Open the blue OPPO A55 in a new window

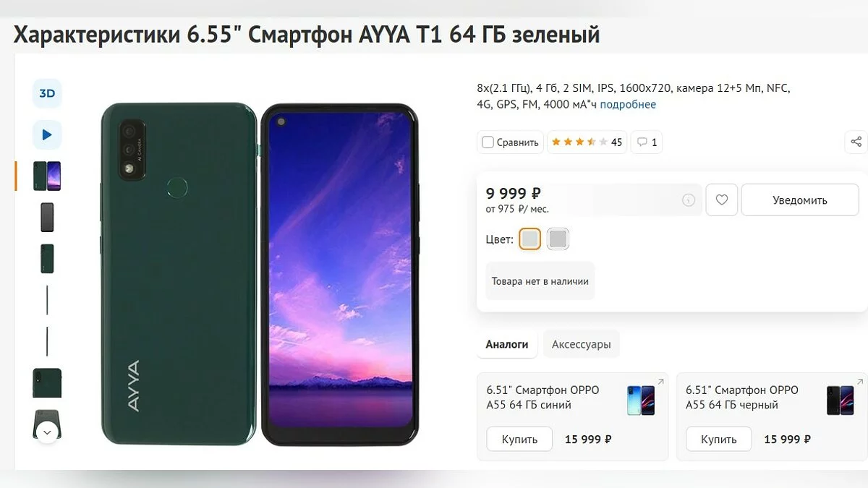coord(659,382)
